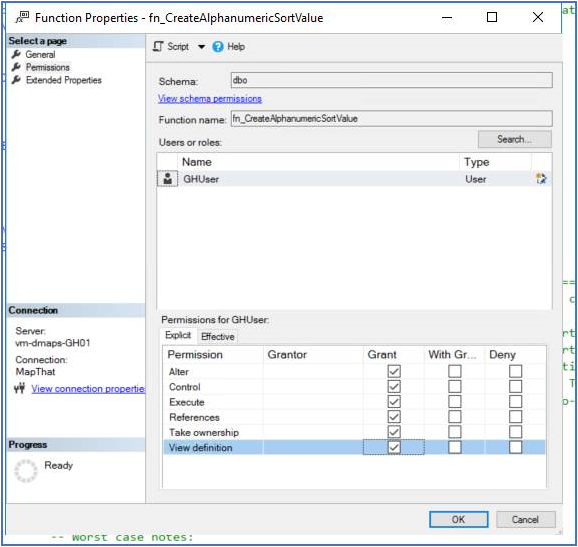Viewport: 578px width, 547px height.
Task: Open View schema permissions link
Action: click(210, 99)
